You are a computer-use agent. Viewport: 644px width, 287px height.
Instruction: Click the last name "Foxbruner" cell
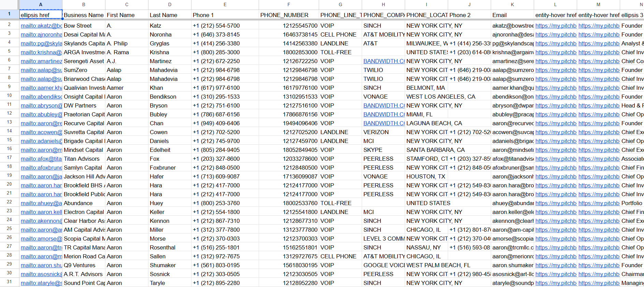click(x=170, y=168)
